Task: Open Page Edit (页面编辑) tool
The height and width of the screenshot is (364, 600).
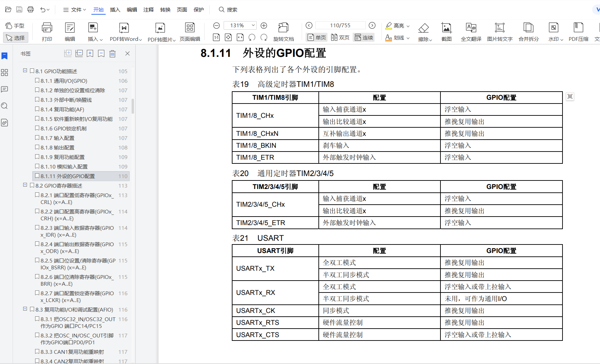Action: tap(190, 32)
